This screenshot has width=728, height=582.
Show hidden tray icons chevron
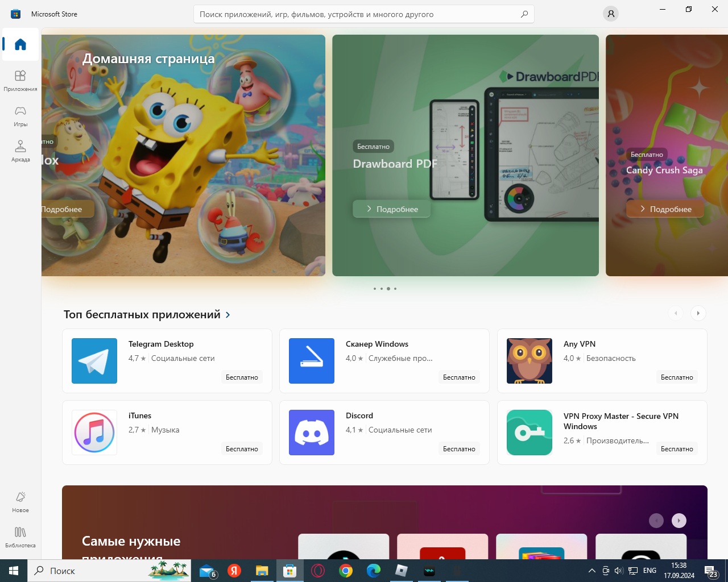click(591, 571)
